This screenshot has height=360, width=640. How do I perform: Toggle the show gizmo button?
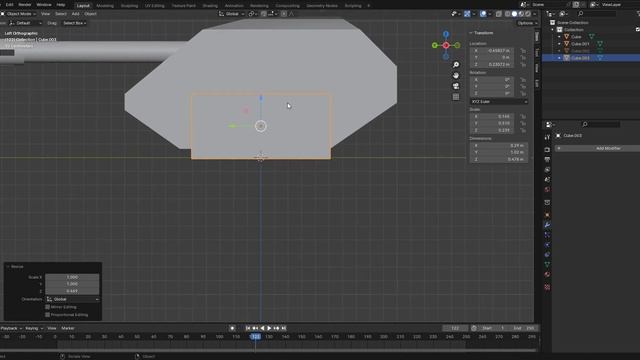pyautogui.click(x=467, y=14)
